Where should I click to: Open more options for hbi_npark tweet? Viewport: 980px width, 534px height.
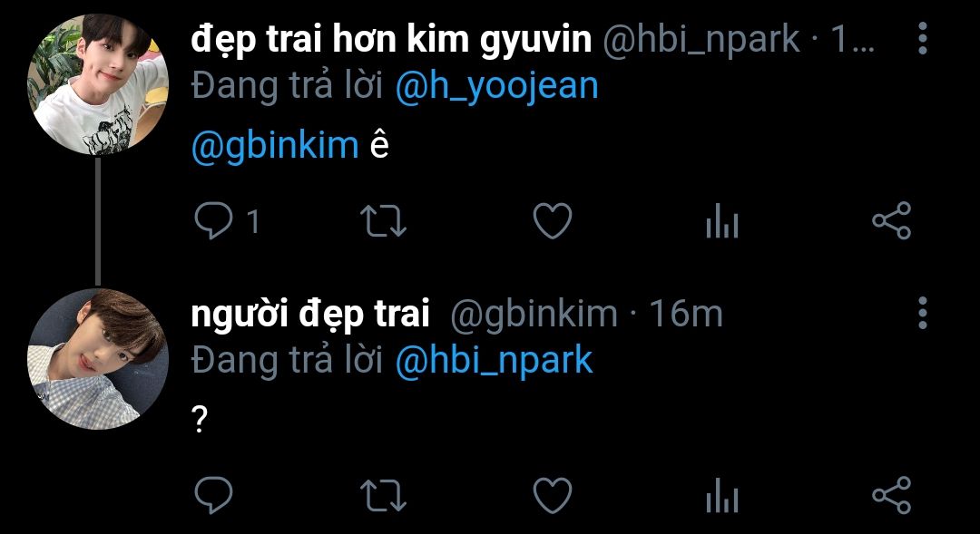click(923, 38)
